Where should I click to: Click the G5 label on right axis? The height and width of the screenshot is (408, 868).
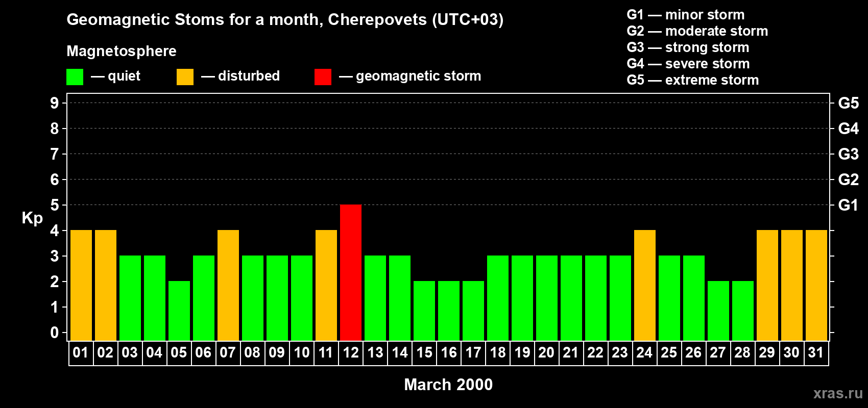[x=848, y=103]
